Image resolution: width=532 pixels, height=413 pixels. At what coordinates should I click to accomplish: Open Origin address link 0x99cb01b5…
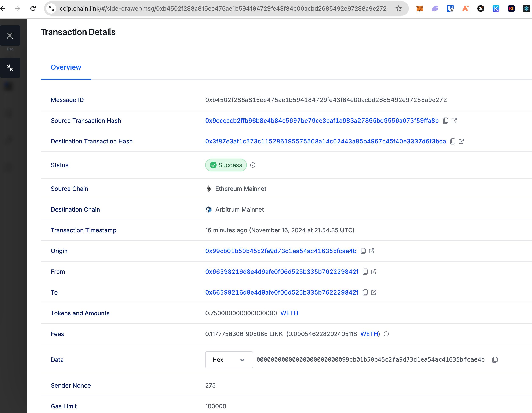point(281,251)
